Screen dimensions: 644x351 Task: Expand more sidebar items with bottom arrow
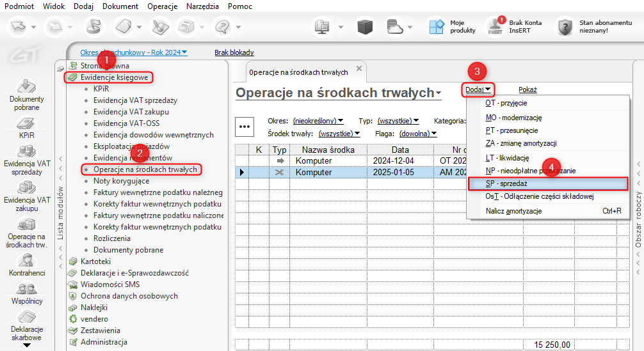[x=27, y=345]
